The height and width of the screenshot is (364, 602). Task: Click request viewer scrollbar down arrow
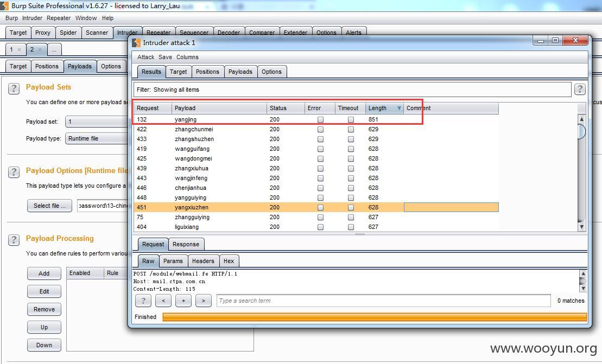click(x=583, y=289)
